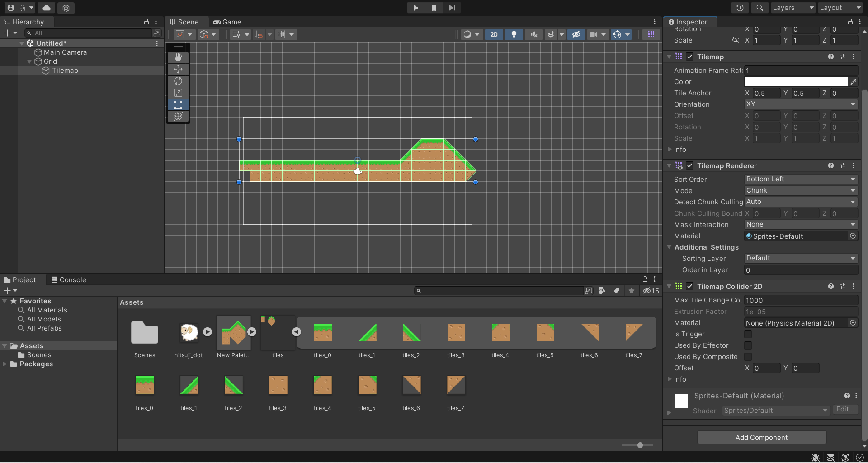Viewport: 868px width, 463px height.
Task: Expand the Packages folder in Project
Action: pyautogui.click(x=5, y=364)
